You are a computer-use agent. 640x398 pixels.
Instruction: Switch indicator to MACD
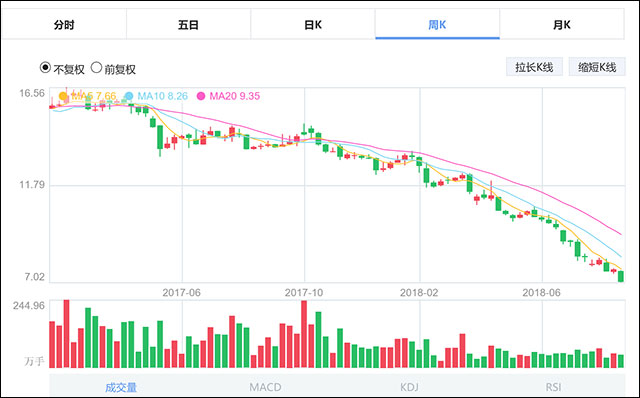(x=265, y=387)
